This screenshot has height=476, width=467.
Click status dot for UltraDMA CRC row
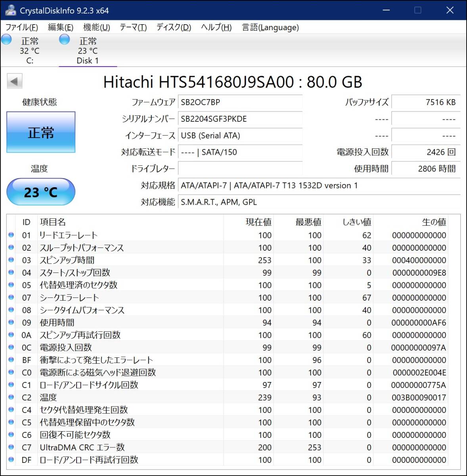point(11,447)
